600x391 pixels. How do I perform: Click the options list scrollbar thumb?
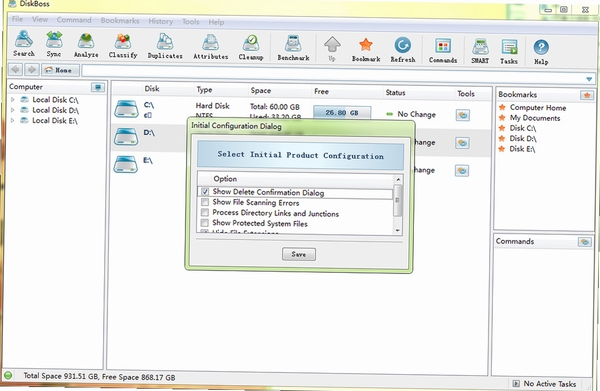[x=398, y=200]
